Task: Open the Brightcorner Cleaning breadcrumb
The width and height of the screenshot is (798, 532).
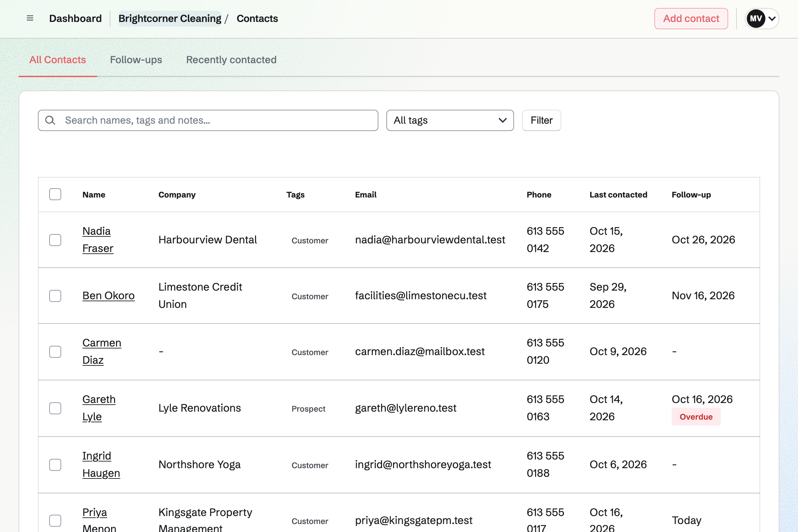Action: [x=170, y=18]
